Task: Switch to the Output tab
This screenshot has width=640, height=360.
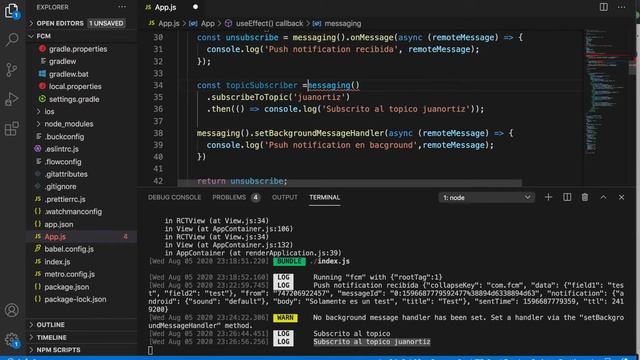Action: (284, 198)
